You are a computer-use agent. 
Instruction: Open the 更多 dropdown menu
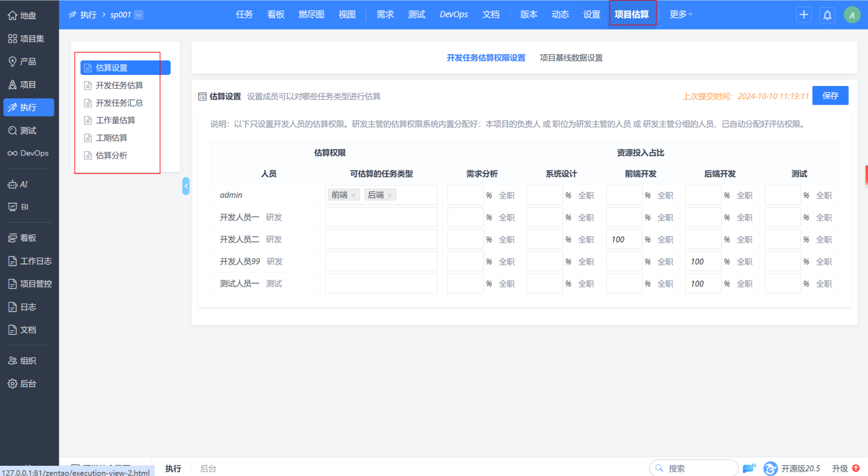point(680,14)
